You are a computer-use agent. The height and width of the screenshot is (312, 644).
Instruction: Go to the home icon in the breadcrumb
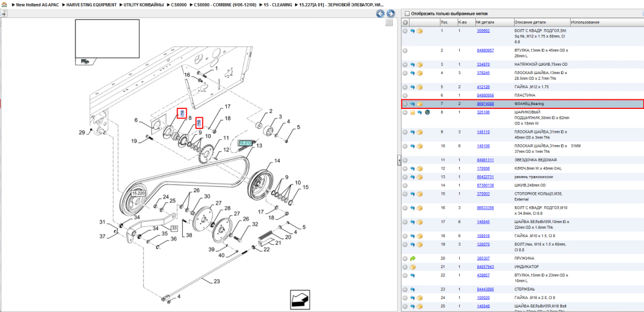(x=4, y=5)
